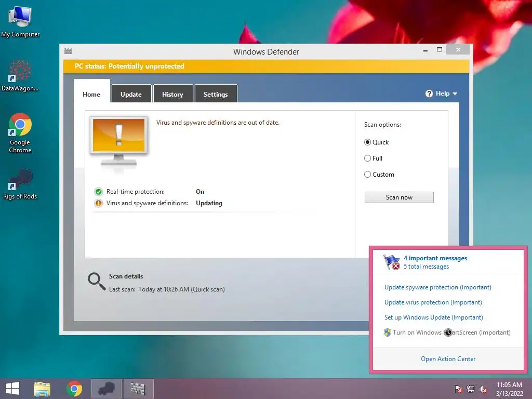Click 'Virus and spyware definitions are out of date' text
Screen dimensions: 532x399
(218, 123)
